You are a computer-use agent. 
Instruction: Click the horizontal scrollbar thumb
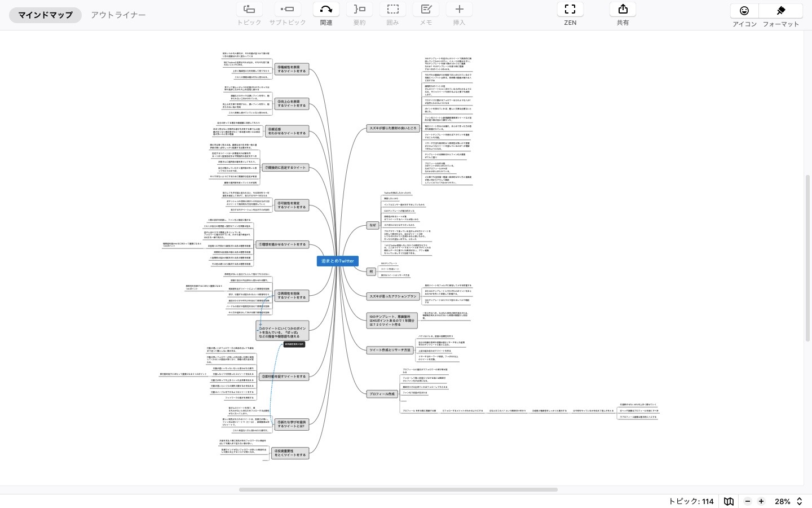(398, 489)
